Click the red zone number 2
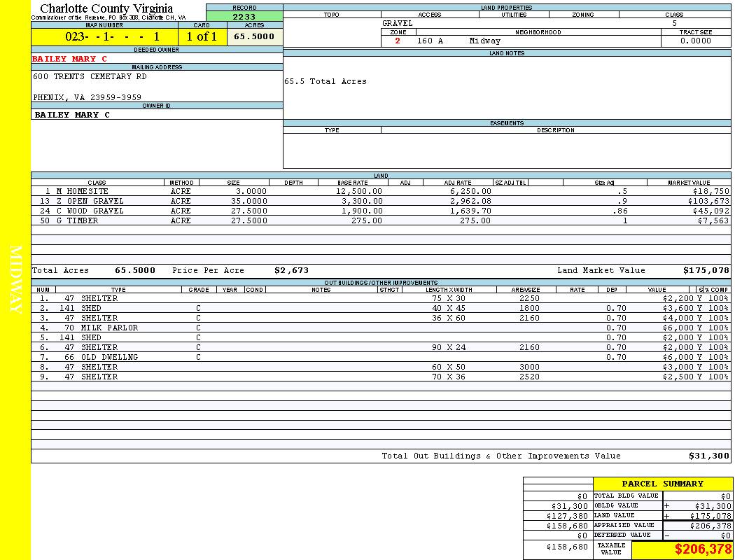735x560 pixels. 398,41
